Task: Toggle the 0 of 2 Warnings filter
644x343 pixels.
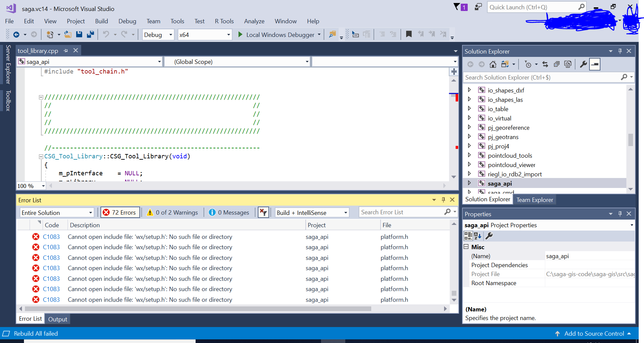Action: pyautogui.click(x=173, y=212)
